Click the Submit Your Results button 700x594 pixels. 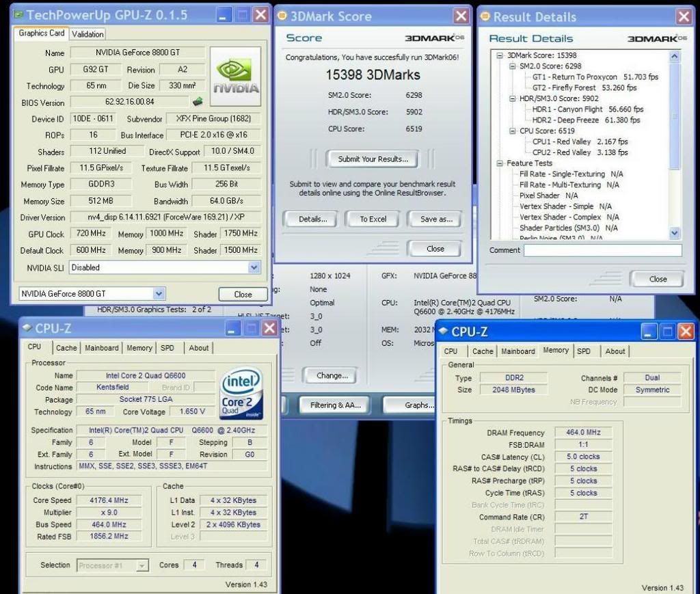tap(373, 159)
